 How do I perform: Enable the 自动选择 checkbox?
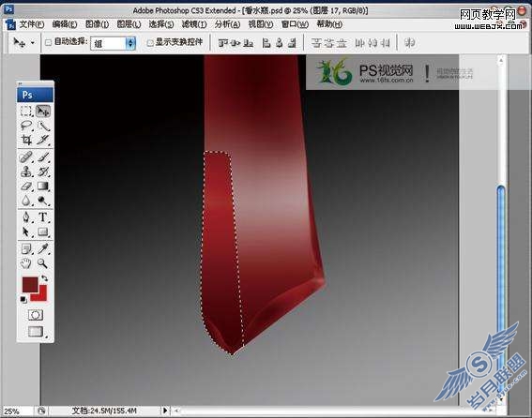pyautogui.click(x=49, y=43)
